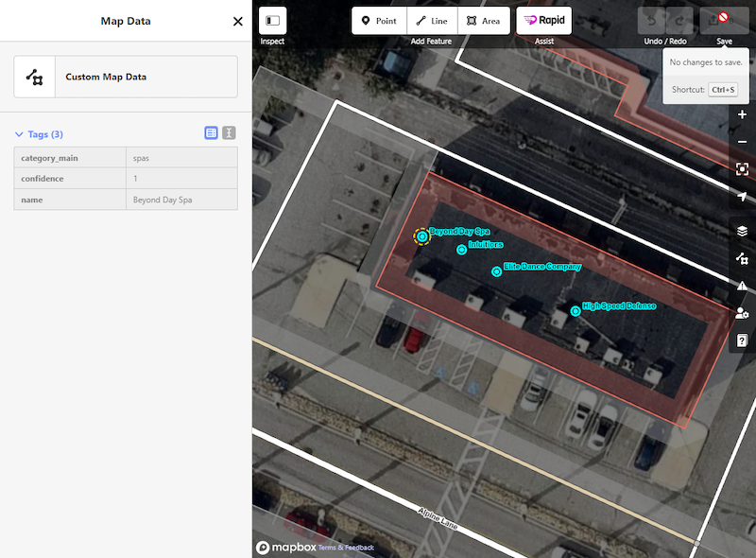This screenshot has height=558, width=756.
Task: Select the Beyond Day Spa map point
Action: [421, 236]
